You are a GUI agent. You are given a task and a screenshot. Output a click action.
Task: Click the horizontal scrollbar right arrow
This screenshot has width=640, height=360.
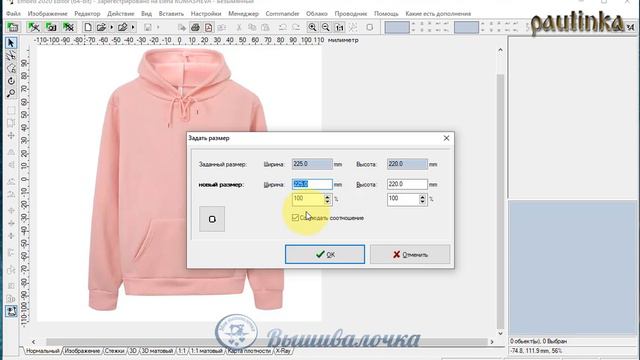(492, 342)
